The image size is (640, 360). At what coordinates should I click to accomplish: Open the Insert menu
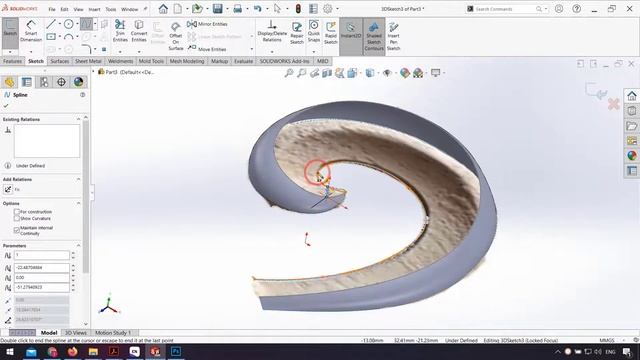(94, 9)
